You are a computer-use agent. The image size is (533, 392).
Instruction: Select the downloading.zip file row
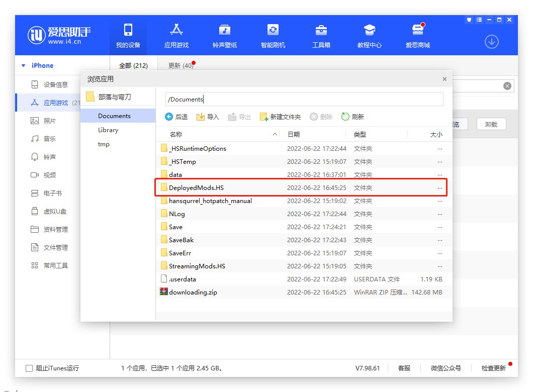pos(304,292)
